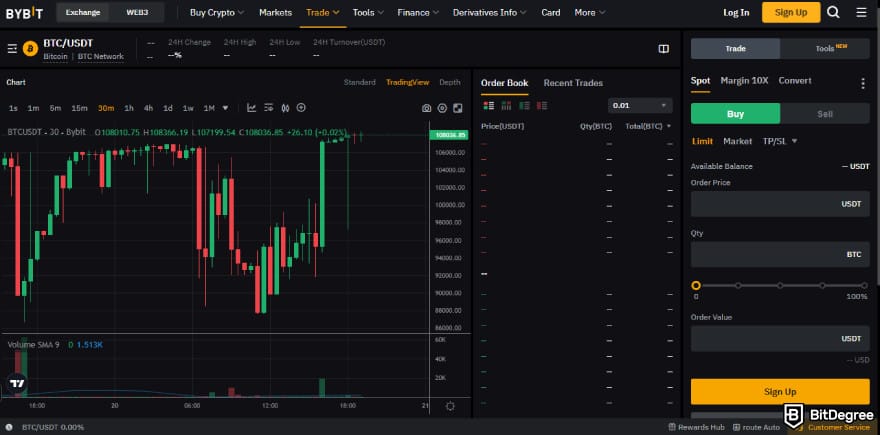Click the Order Value USDT input field

point(780,338)
